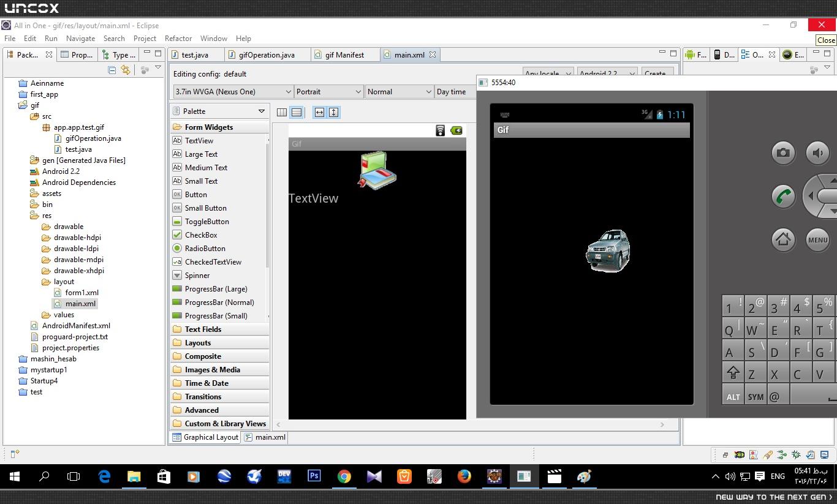Switch to the gifOperation.java editor tab
This screenshot has height=504, width=837.
[267, 55]
